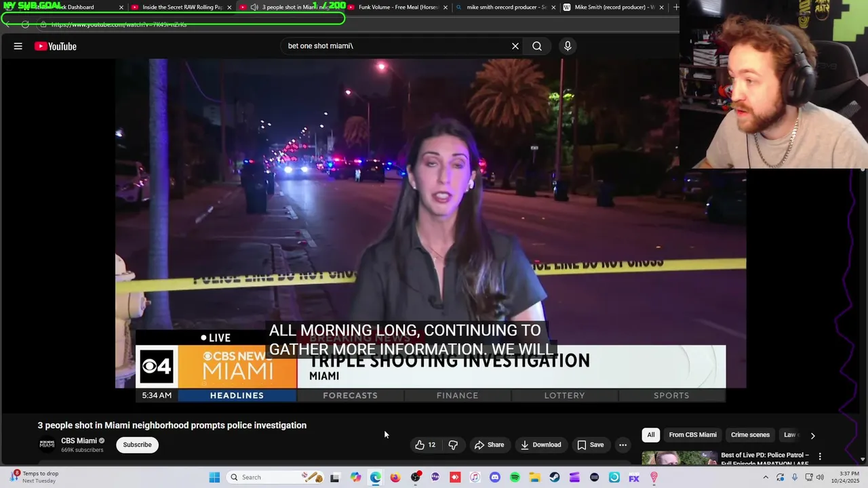
Task: Select the From CBS Miami chip
Action: pos(692,435)
